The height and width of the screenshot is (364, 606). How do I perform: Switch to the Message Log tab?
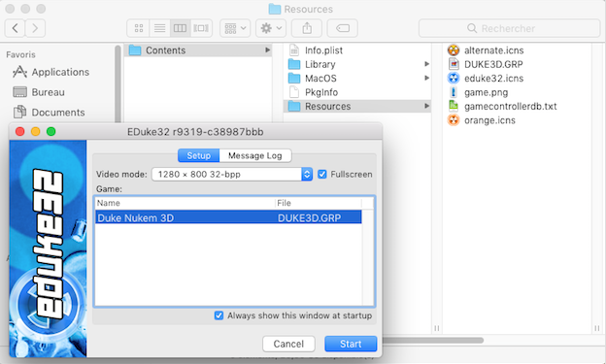click(255, 155)
